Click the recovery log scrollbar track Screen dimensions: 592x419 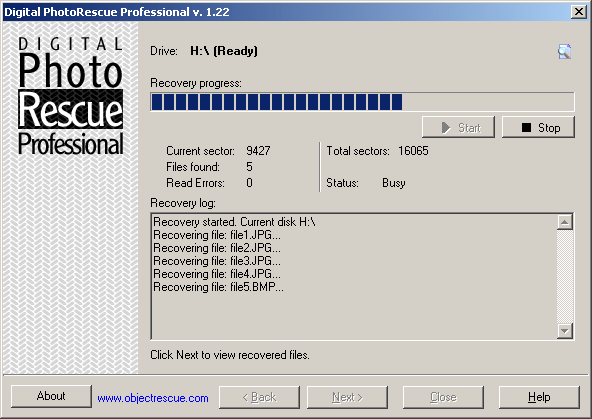(565, 276)
